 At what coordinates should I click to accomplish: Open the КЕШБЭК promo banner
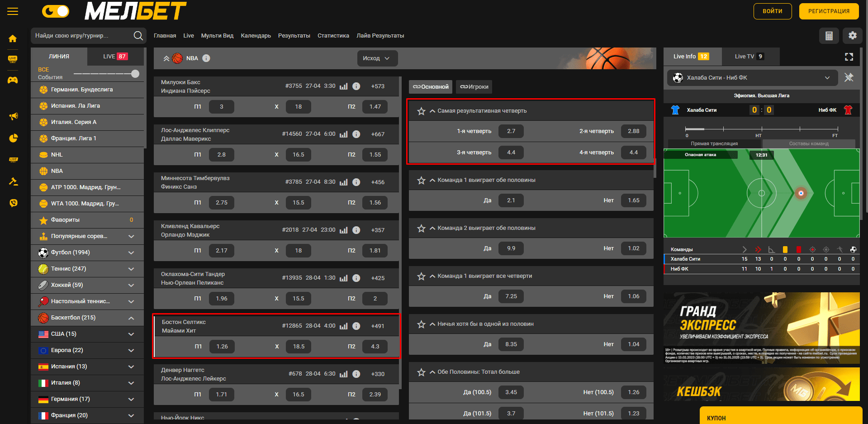762,384
